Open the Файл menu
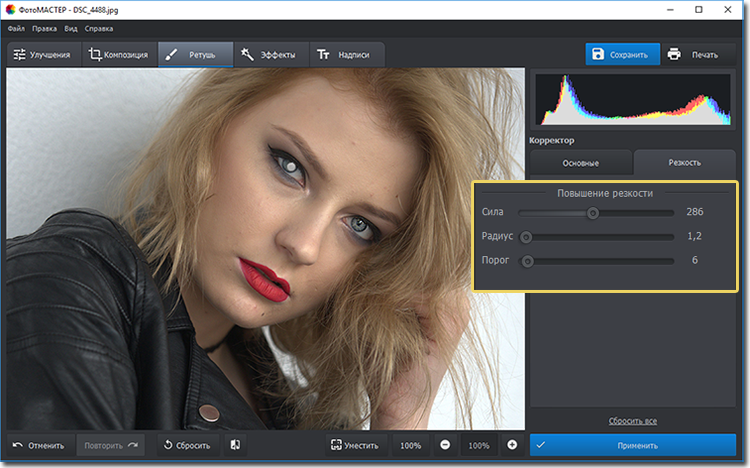 click(x=16, y=29)
